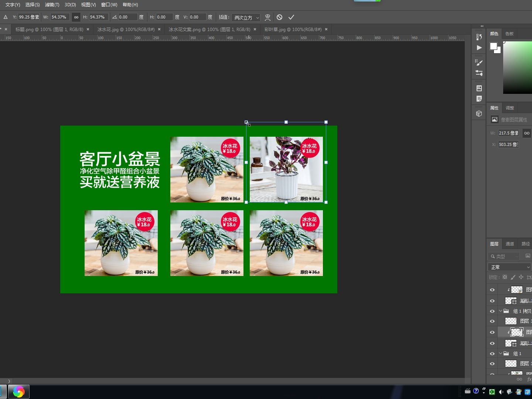Open the 正常 blend mode dropdown
The width and height of the screenshot is (532, 399).
pos(509,267)
